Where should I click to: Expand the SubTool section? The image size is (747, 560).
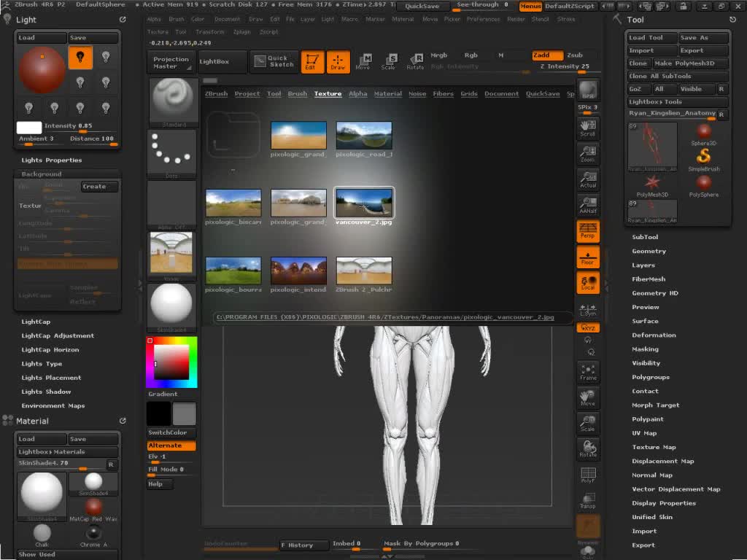(x=645, y=237)
